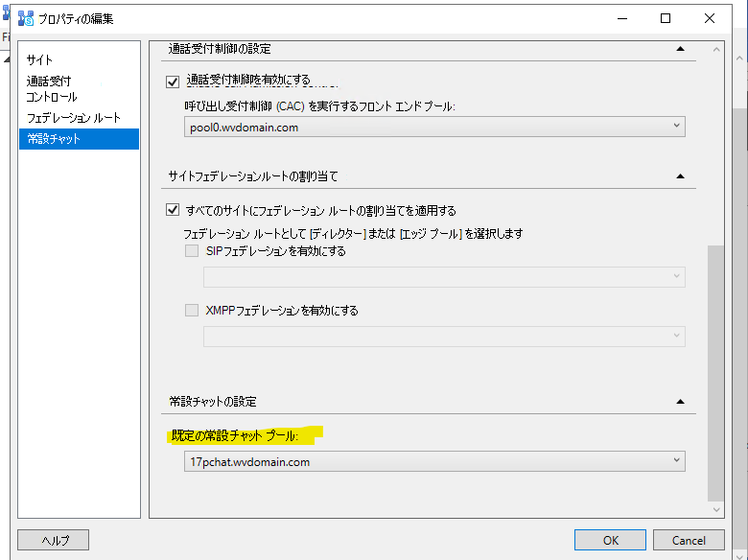
Task: Open the 17pchat.wvdomain.com persistent chat pool dropdown
Action: [x=434, y=461]
